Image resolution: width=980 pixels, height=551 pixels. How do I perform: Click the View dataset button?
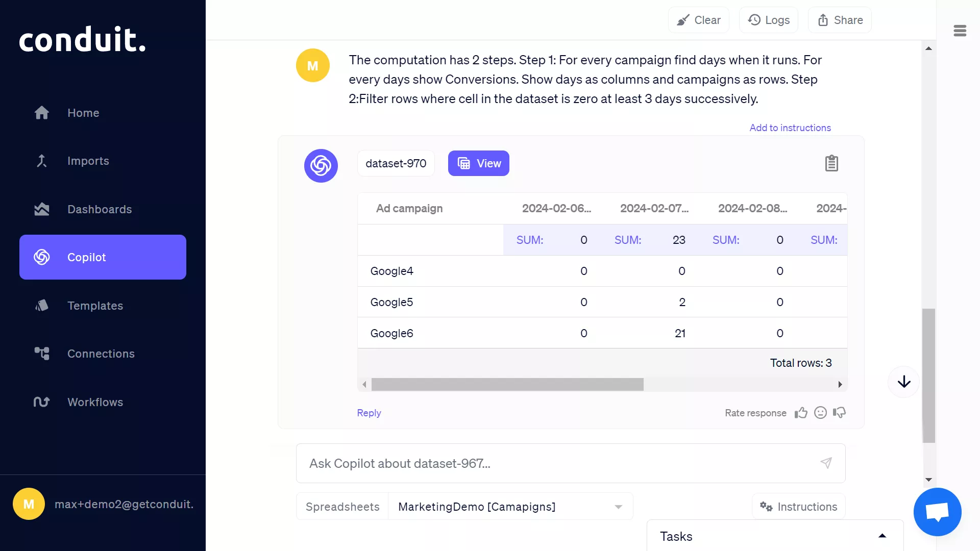pyautogui.click(x=478, y=163)
